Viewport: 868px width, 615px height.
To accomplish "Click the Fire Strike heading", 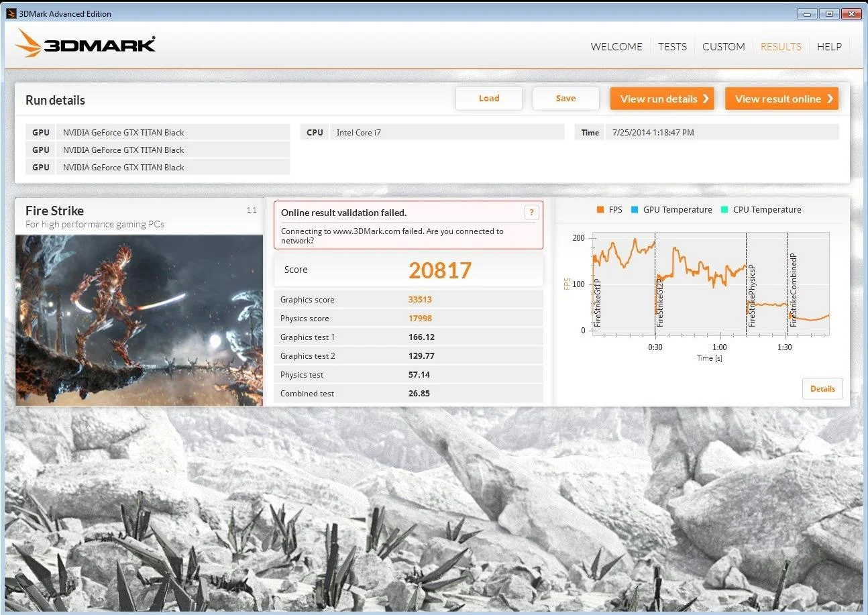I will (x=55, y=211).
